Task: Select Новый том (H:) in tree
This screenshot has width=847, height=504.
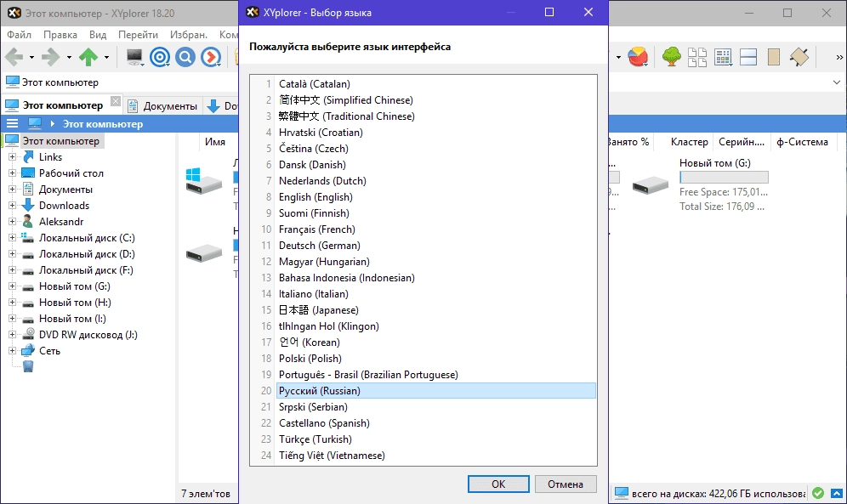Action: [75, 303]
